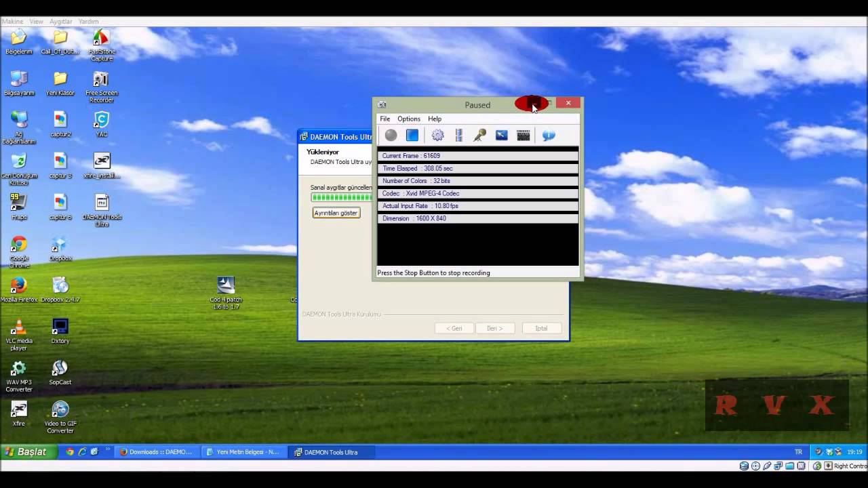Select the SopCast desktop shortcut

[60, 373]
